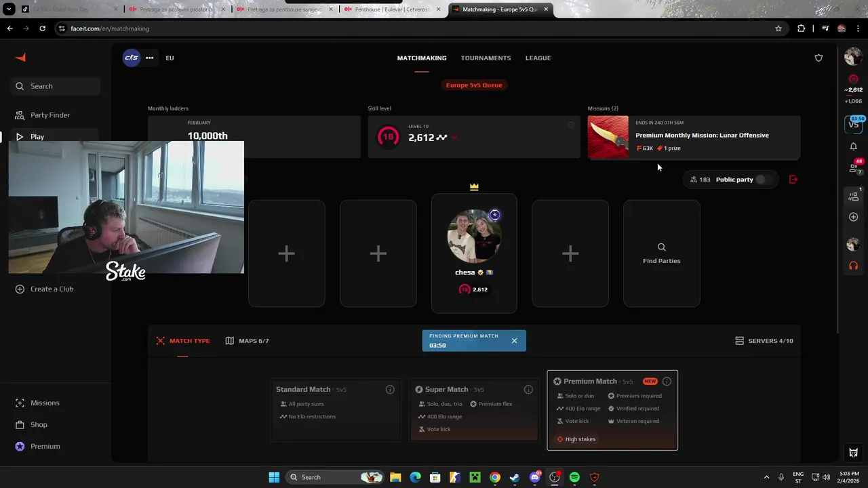
Task: Open the party icon with badge 1
Action: (854, 196)
